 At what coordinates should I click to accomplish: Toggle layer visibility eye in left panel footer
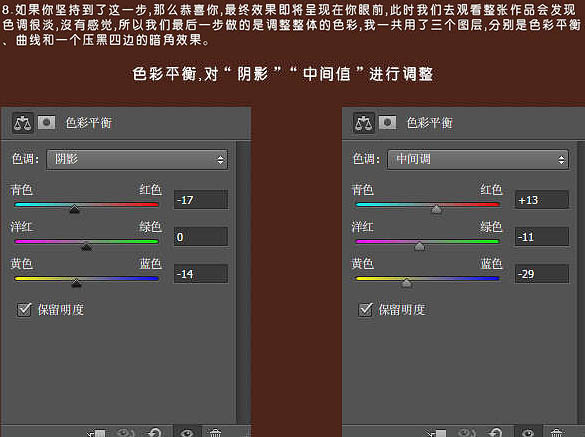pyautogui.click(x=187, y=432)
